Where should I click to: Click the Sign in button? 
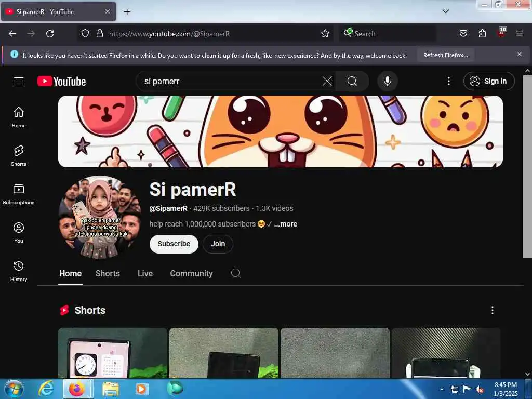click(x=488, y=81)
